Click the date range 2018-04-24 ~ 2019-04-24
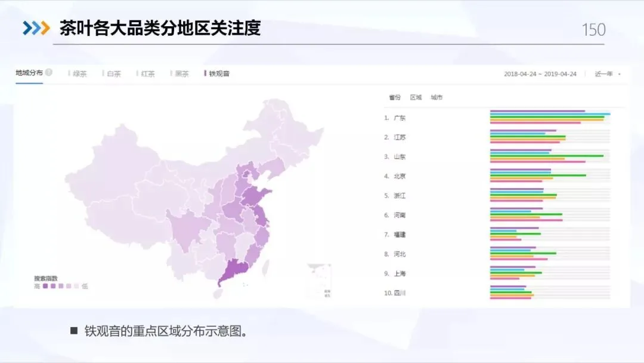 [540, 74]
